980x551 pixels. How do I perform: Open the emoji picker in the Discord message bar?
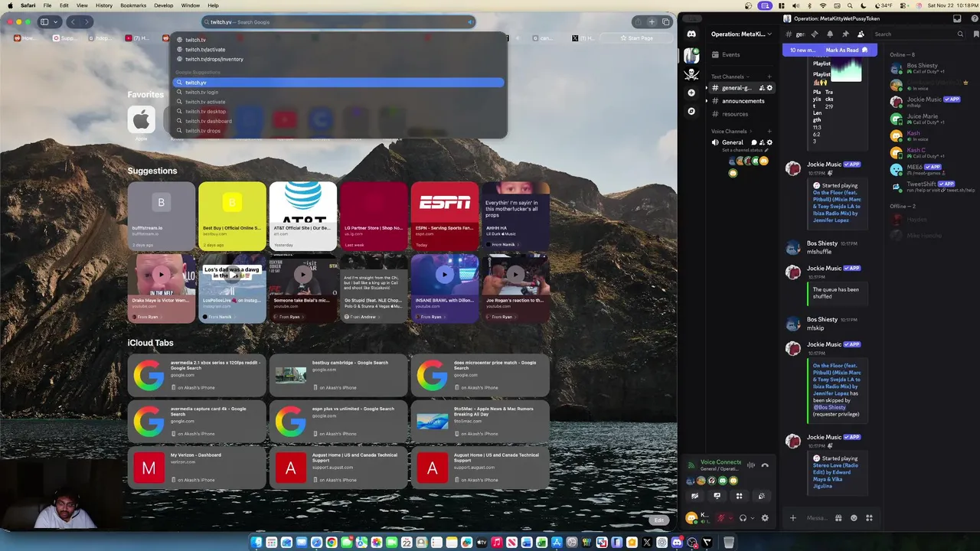pyautogui.click(x=854, y=518)
